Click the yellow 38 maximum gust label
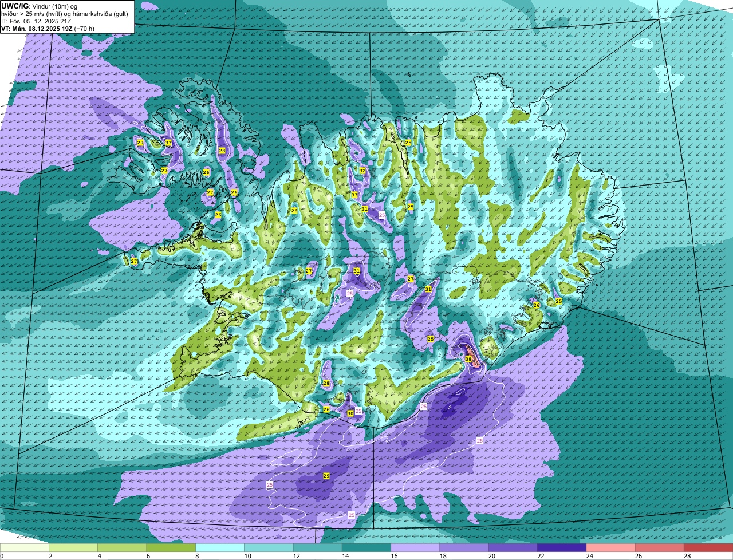733x560 pixels. pyautogui.click(x=468, y=360)
